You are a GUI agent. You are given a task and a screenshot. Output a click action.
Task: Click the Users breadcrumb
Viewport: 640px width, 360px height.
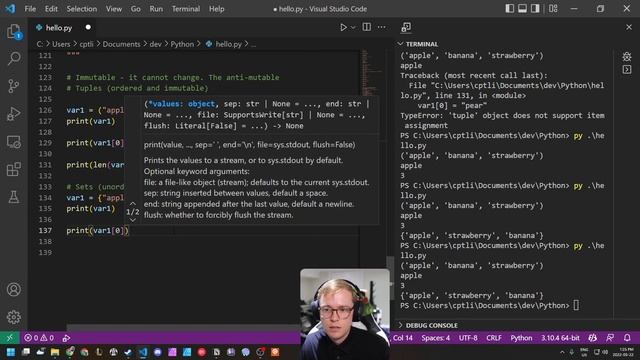point(61,44)
